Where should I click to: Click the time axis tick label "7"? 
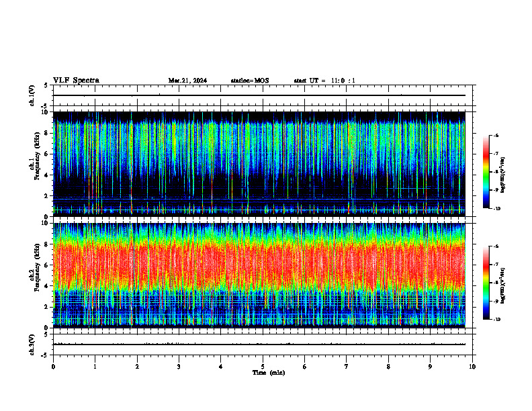click(x=347, y=367)
